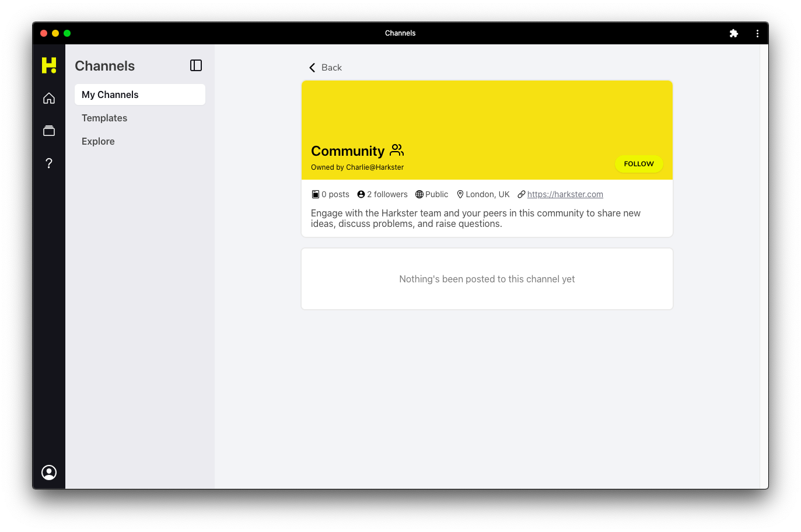
Task: Click the red close window button
Action: coord(44,33)
